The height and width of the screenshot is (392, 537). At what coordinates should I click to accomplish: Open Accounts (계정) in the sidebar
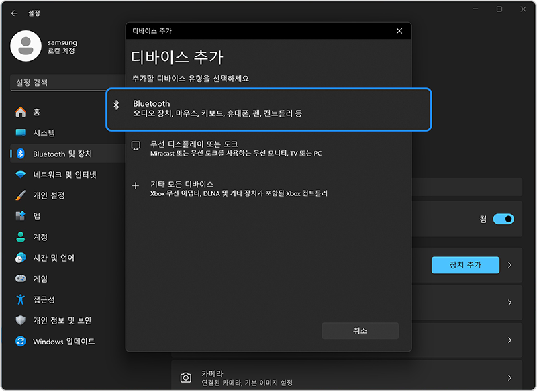coord(68,237)
